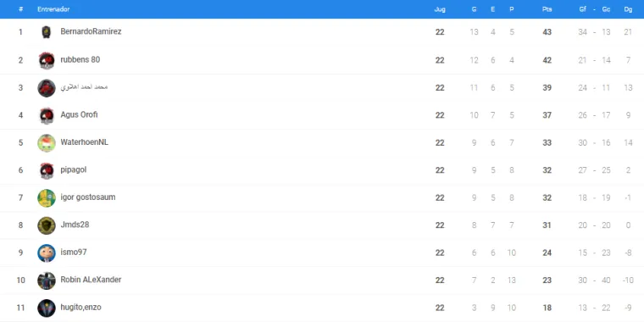This screenshot has width=644, height=322.
Task: Sort table by Entrenador column header
Action: coord(53,9)
